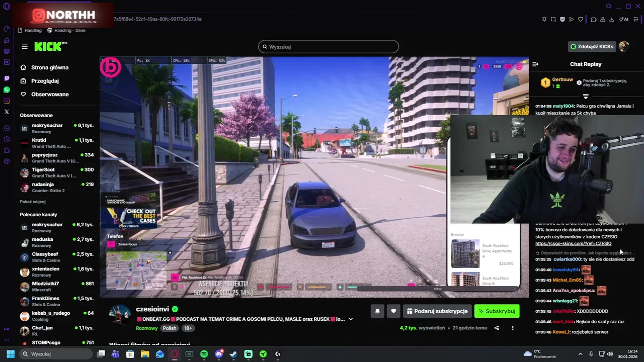This screenshot has height=362, width=644.
Task: Open paprycjusz channel in sidebar
Action: 57,158
